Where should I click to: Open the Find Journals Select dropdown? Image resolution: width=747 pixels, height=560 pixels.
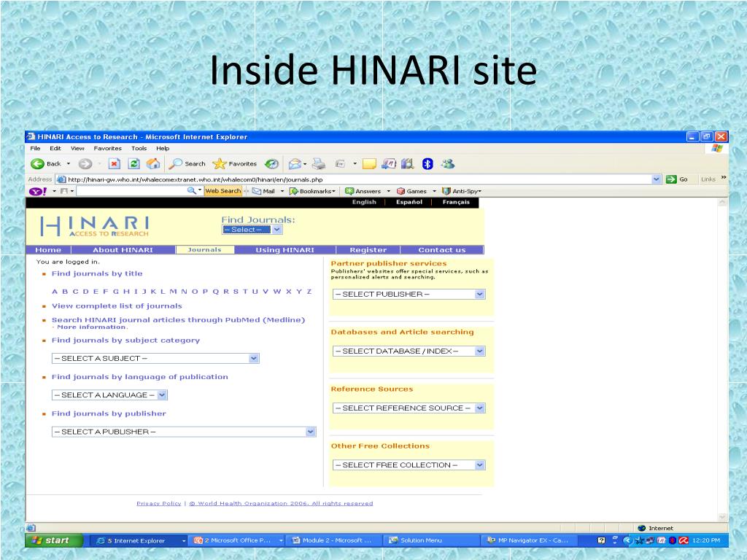click(x=252, y=230)
